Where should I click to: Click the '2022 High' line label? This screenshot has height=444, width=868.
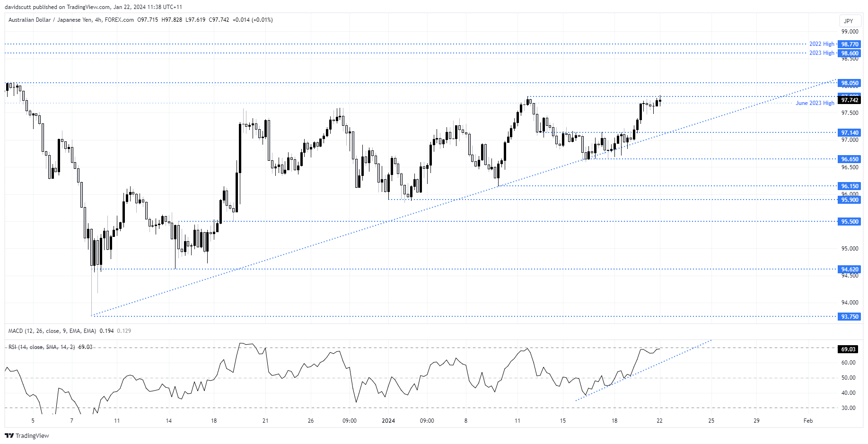(822, 44)
